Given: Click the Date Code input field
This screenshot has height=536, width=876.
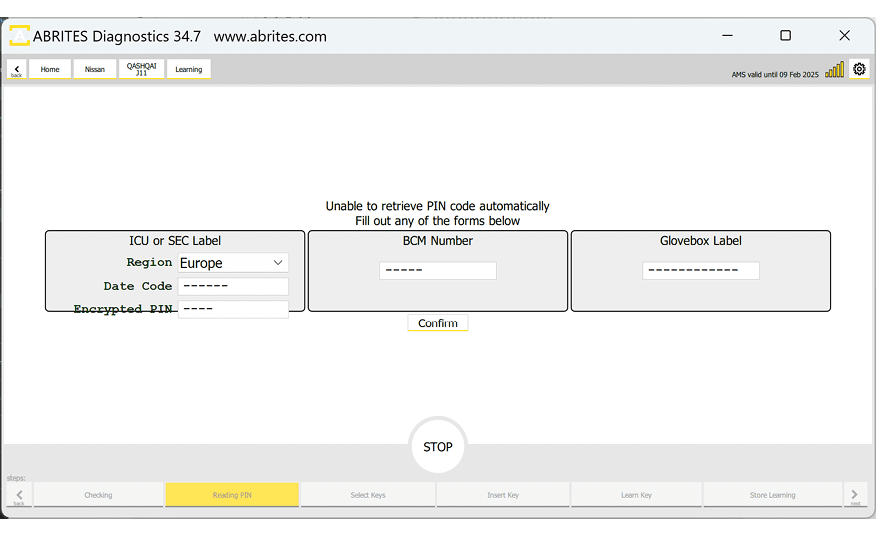Looking at the screenshot, I should pos(233,286).
